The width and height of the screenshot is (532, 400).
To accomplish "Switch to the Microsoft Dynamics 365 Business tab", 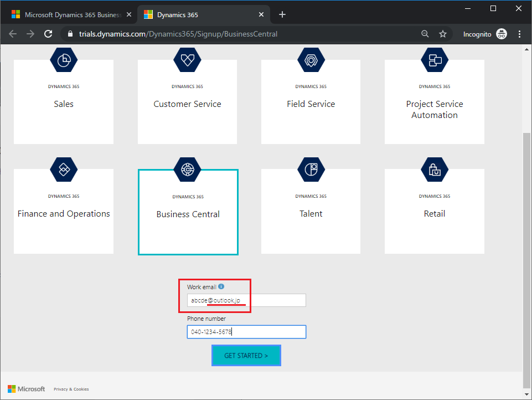I will click(x=71, y=14).
